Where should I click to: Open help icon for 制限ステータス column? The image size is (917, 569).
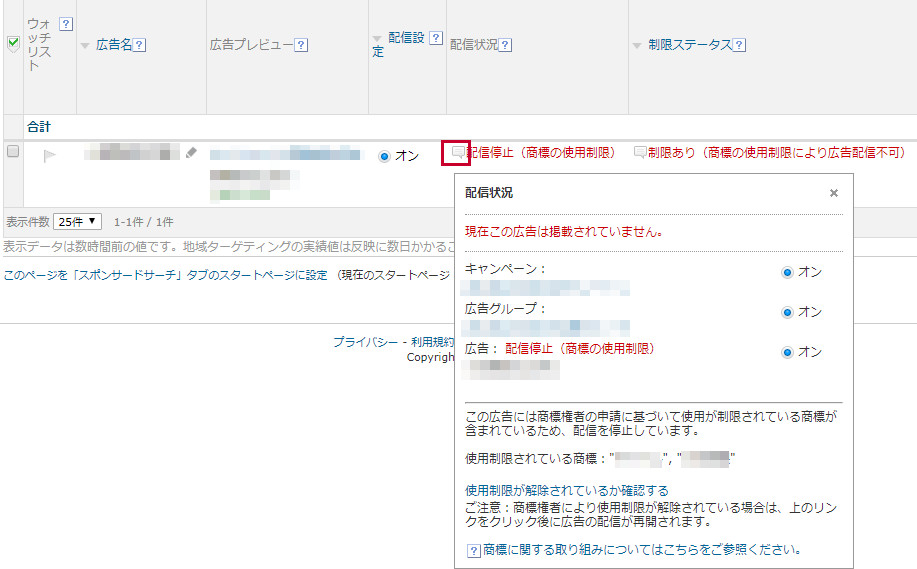tap(740, 45)
